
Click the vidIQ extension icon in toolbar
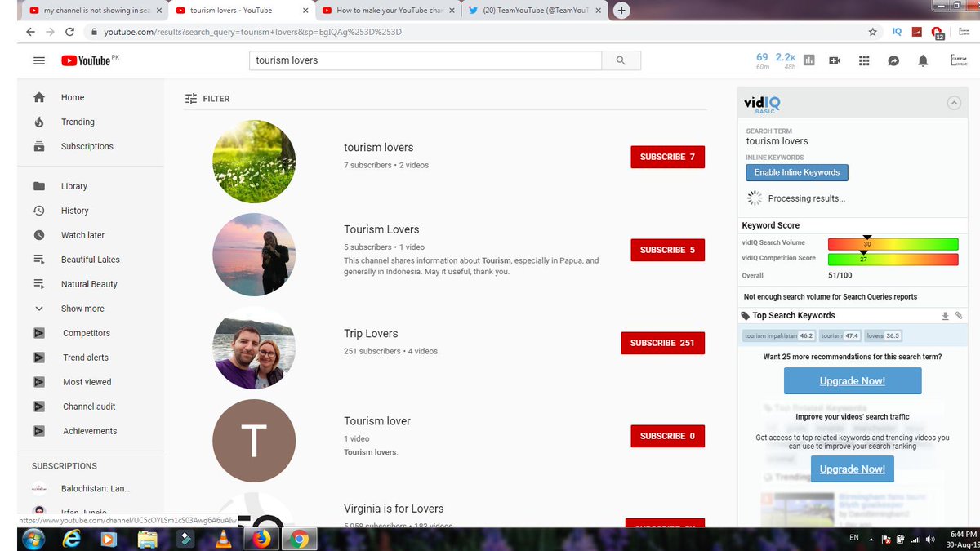(897, 32)
